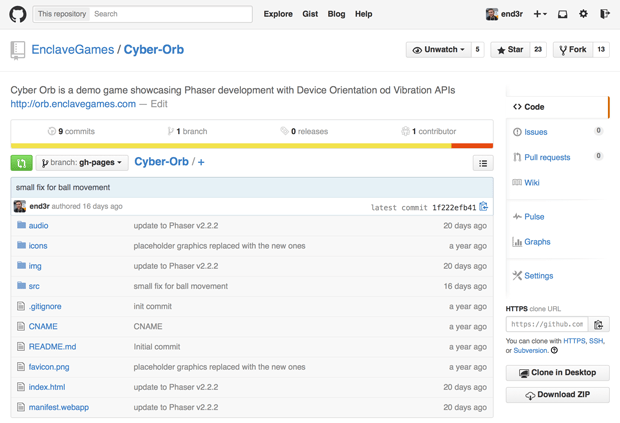The width and height of the screenshot is (620, 423).
Task: Open the Issues tab in sidebar
Action: point(536,132)
